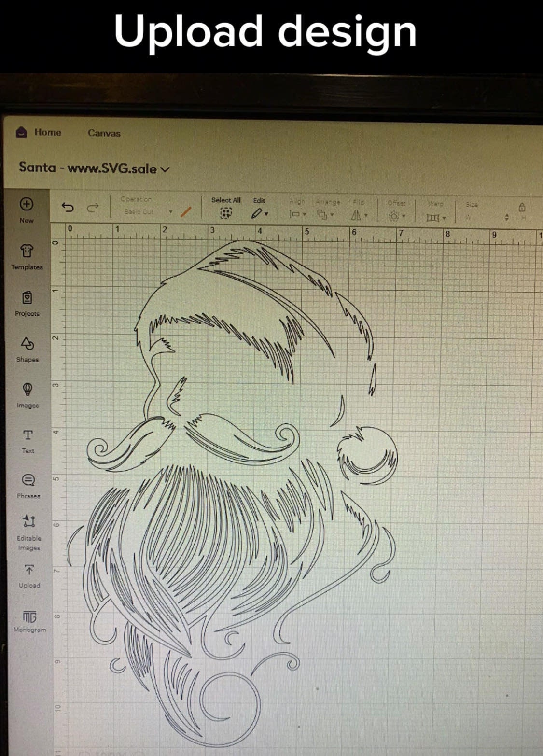Viewport: 543px width, 756px height.
Task: Expand the Santa project name dropdown
Action: pos(166,169)
